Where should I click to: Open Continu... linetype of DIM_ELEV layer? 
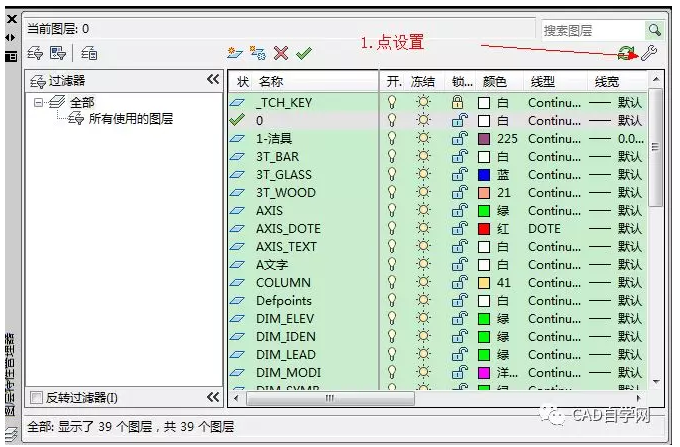click(x=554, y=319)
